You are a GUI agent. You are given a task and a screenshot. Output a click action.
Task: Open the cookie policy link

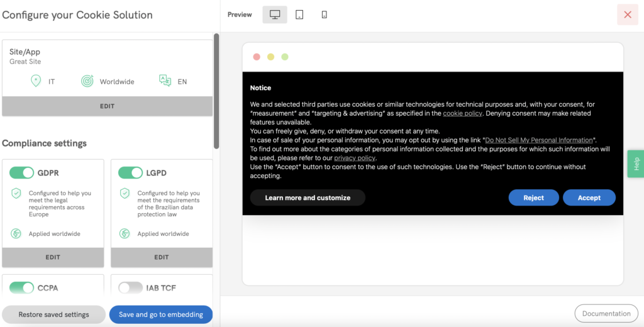[x=462, y=113]
